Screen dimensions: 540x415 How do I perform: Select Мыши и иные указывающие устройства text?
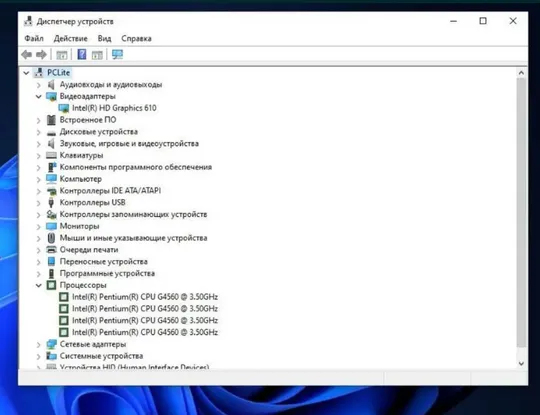(133, 238)
